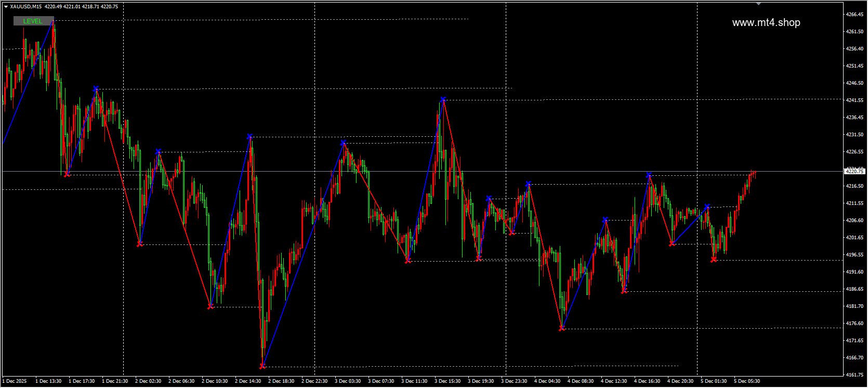Viewport: 868px width, 388px height.
Task: Click the gray chart shift triangle at top
Action: tap(759, 4)
